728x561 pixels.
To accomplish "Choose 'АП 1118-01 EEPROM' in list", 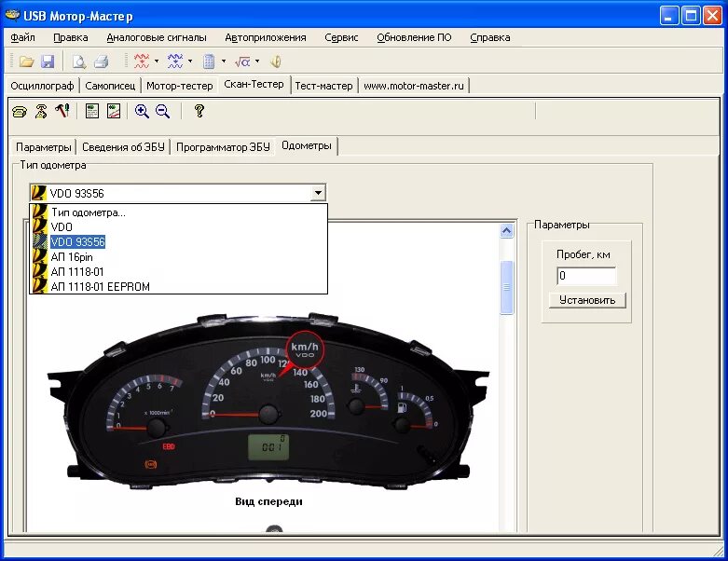I will click(x=178, y=287).
